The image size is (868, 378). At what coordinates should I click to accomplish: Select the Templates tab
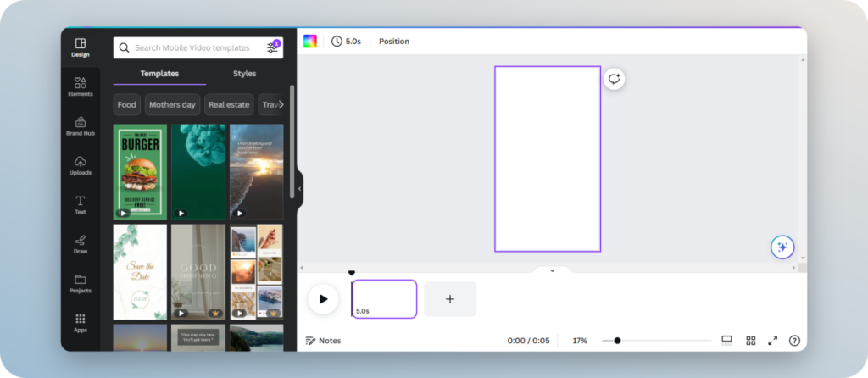coord(159,74)
